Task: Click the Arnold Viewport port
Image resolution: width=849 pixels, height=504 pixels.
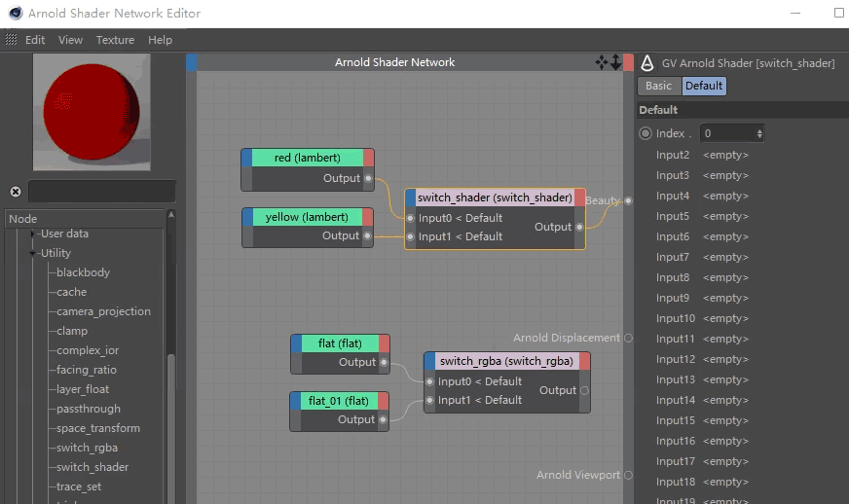Action: (x=628, y=475)
